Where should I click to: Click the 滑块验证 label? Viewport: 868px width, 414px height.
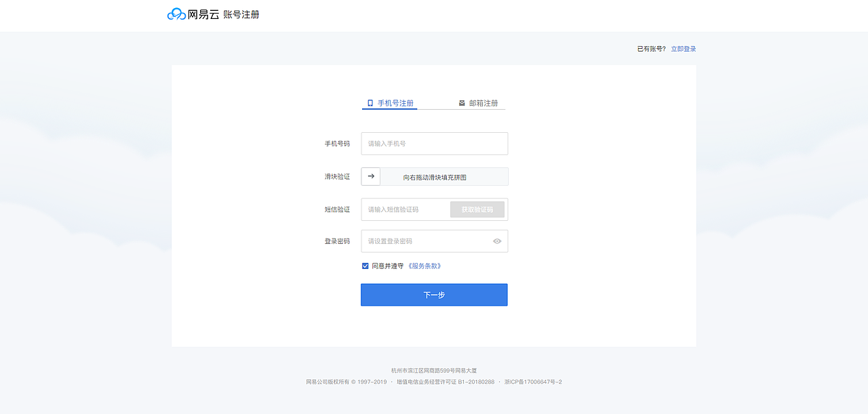337,176
